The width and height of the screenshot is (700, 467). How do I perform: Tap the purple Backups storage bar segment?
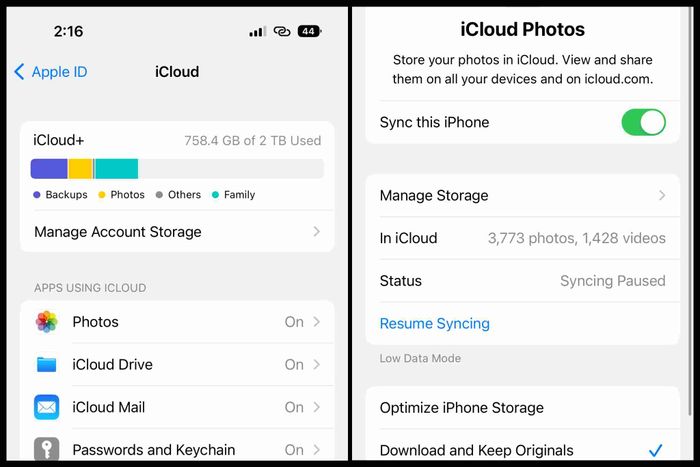(49, 169)
